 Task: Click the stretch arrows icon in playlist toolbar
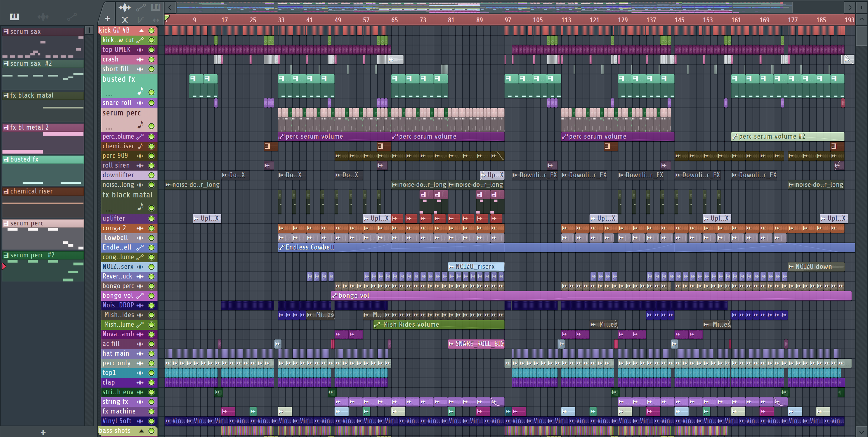(x=156, y=20)
